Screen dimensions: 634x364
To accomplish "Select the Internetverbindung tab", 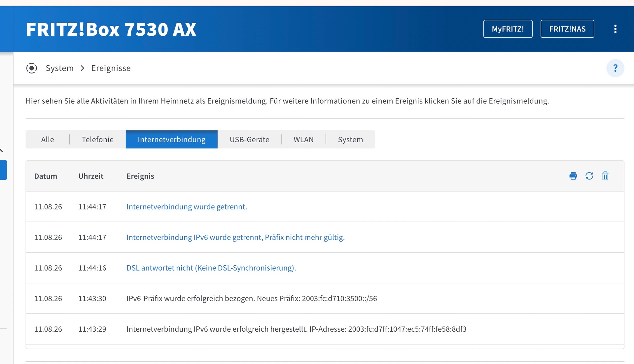I will [x=172, y=139].
